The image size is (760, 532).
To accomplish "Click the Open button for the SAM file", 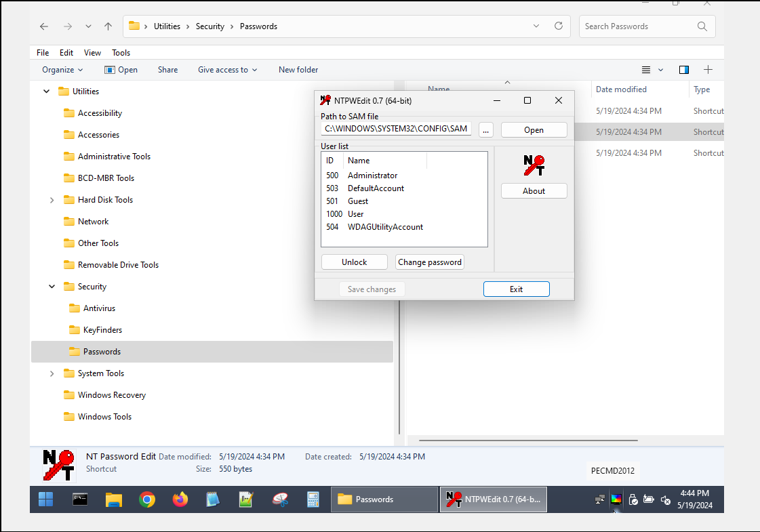I will pyautogui.click(x=534, y=130).
